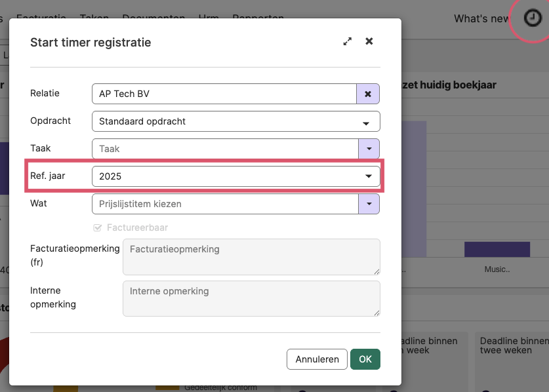Open the Opdracht dropdown
Viewport: 549px width, 392px height.
tap(236, 121)
